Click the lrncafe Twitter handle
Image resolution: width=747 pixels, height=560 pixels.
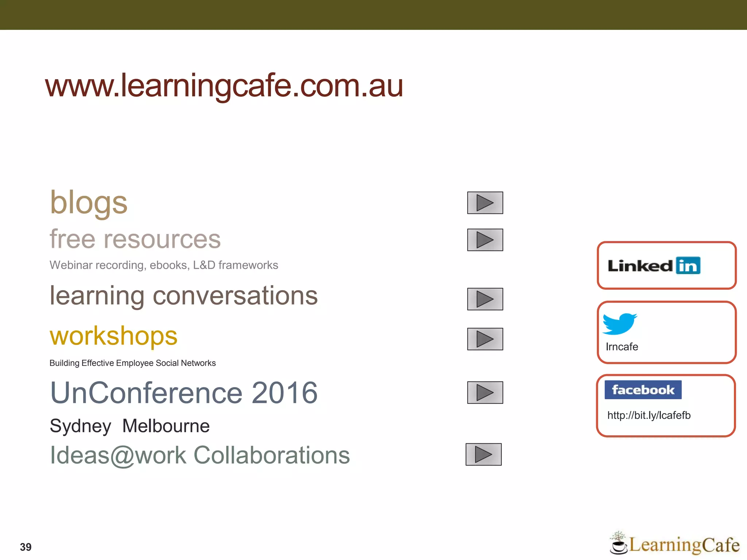click(622, 347)
